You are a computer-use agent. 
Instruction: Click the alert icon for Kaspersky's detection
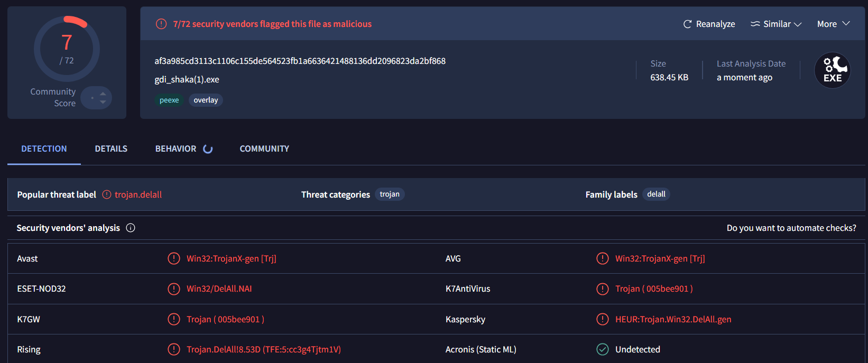(602, 319)
